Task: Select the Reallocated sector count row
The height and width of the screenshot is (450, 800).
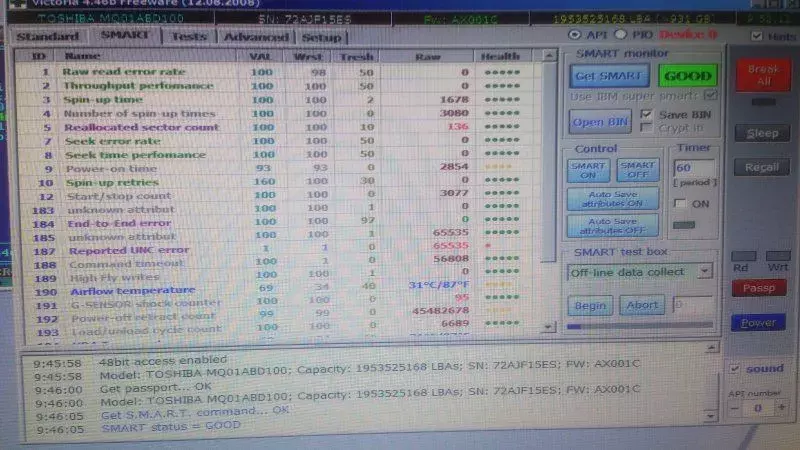Action: click(278, 127)
